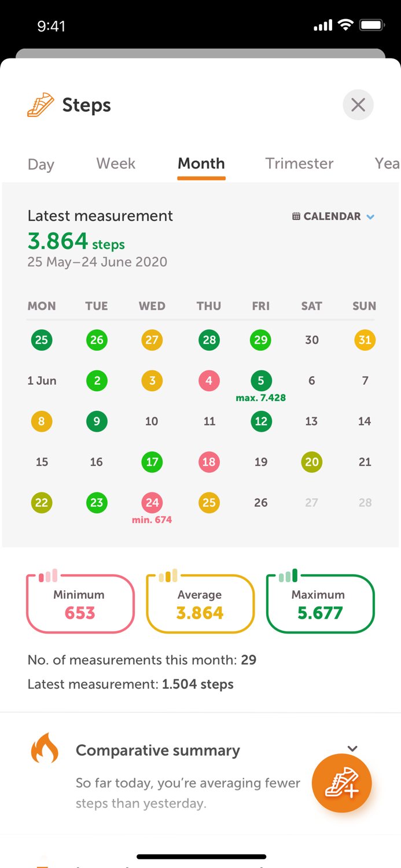This screenshot has width=401, height=868.
Task: Switch to the Week tab
Action: coord(115,164)
